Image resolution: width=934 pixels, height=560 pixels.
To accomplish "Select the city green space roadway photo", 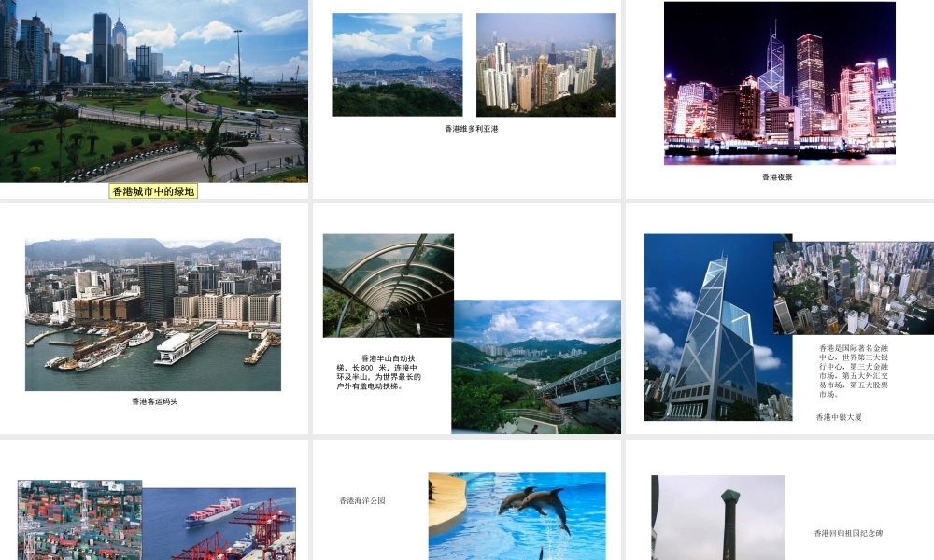I will 154,91.
